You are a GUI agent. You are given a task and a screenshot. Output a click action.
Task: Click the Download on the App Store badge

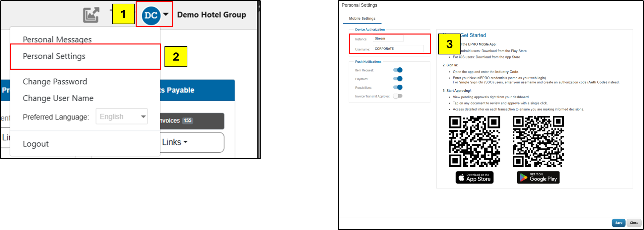pyautogui.click(x=474, y=178)
